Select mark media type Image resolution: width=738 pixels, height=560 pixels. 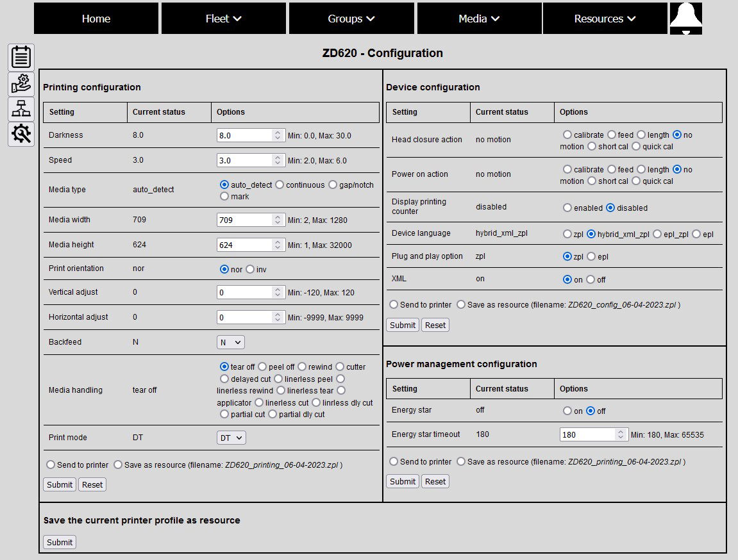[x=224, y=196]
